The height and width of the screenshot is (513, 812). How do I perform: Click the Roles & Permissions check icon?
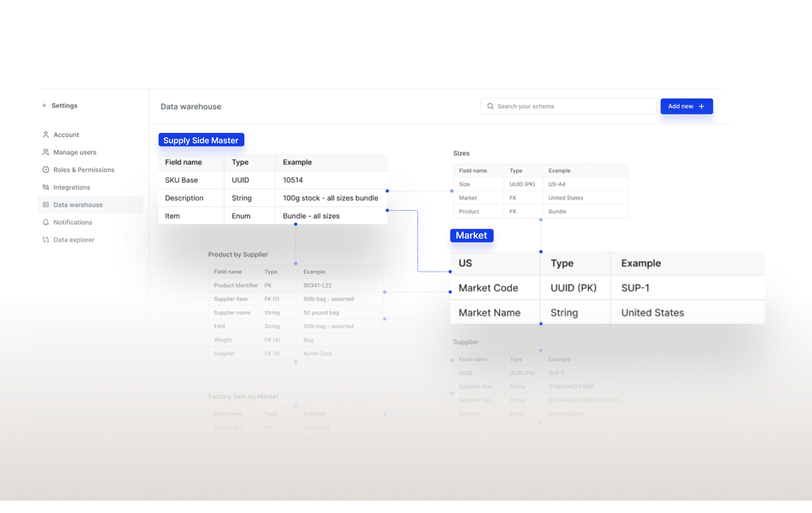(x=46, y=170)
